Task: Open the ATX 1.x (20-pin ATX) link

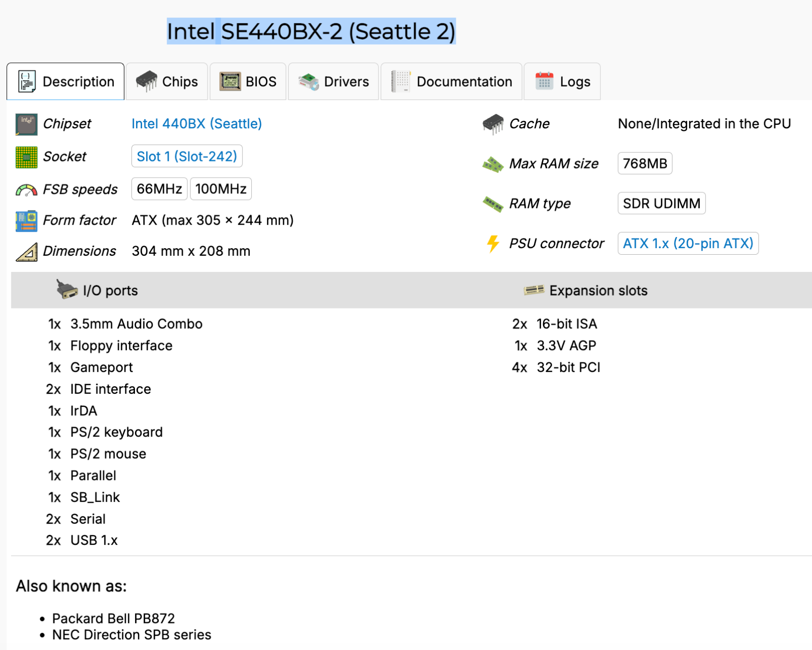Action: pyautogui.click(x=688, y=244)
